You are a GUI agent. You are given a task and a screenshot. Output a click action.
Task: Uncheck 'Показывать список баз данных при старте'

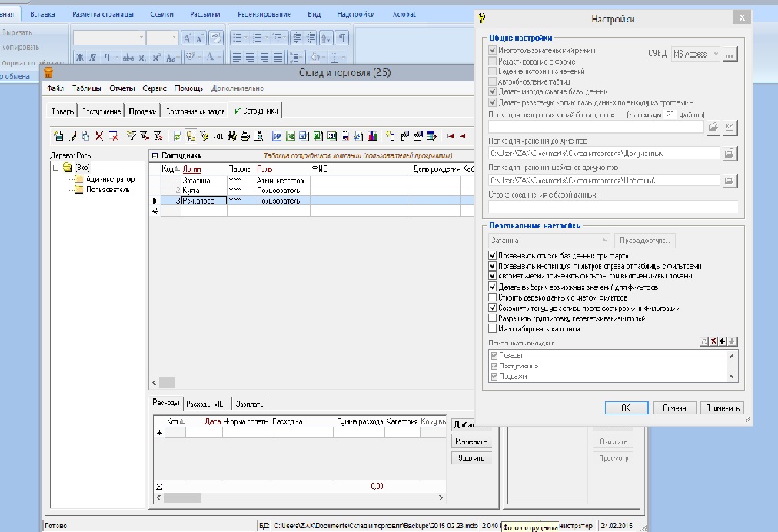pos(493,255)
